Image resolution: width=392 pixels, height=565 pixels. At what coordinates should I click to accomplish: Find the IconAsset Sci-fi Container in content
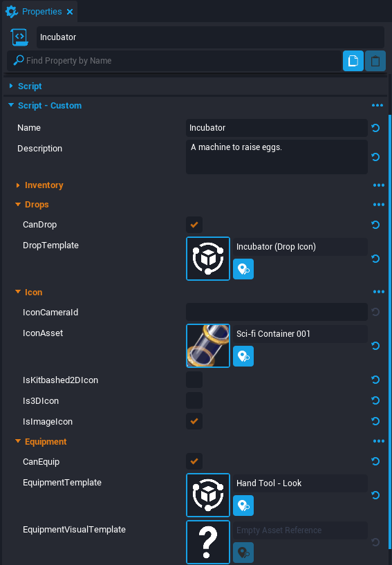pyautogui.click(x=243, y=356)
